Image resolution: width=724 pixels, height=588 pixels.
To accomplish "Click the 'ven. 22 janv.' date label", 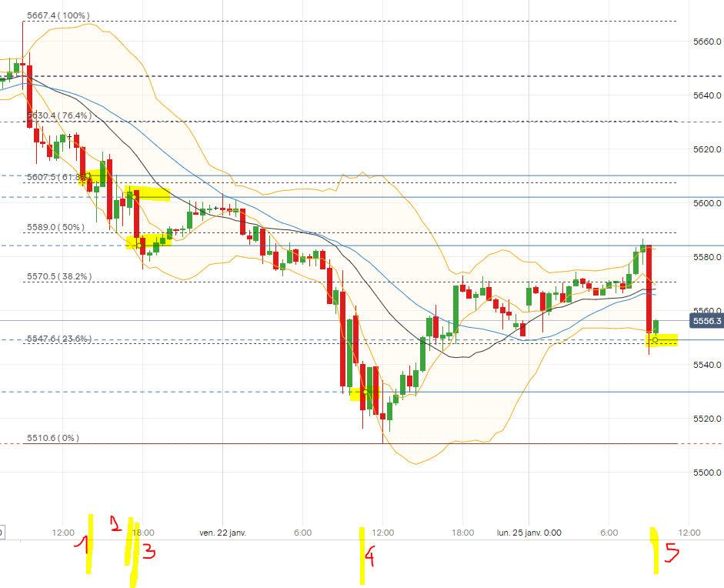I will pos(223,533).
